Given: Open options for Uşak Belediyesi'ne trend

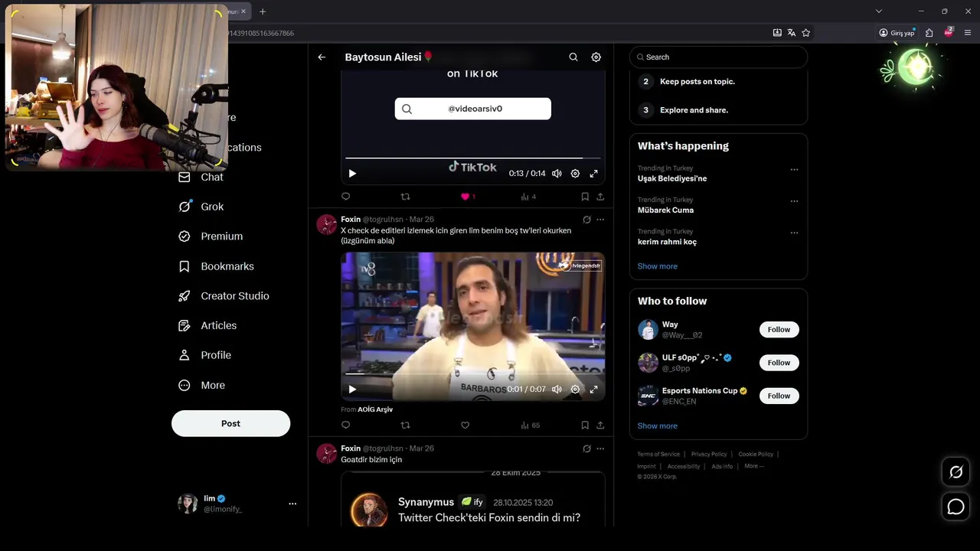Looking at the screenshot, I should point(794,170).
